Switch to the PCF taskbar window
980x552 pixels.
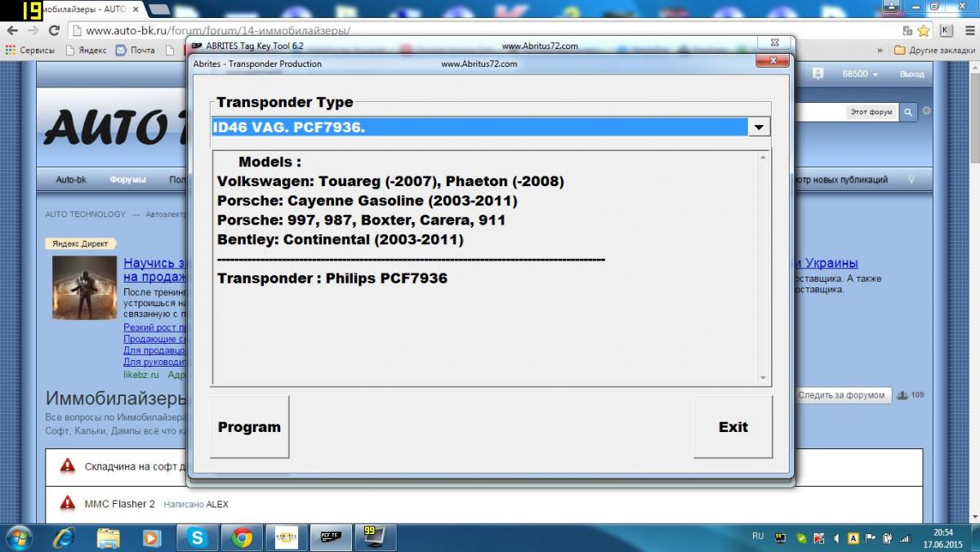331,537
